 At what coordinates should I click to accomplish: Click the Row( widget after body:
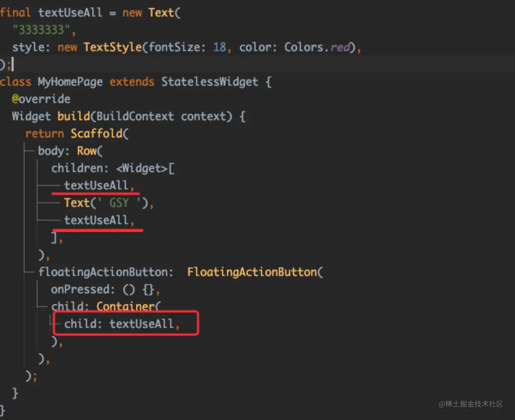[90, 151]
